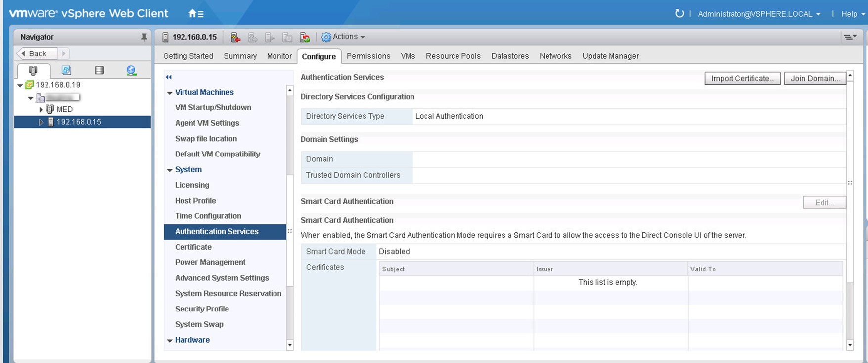The height and width of the screenshot is (363, 868).
Task: Pin the Navigator panel
Action: (144, 37)
